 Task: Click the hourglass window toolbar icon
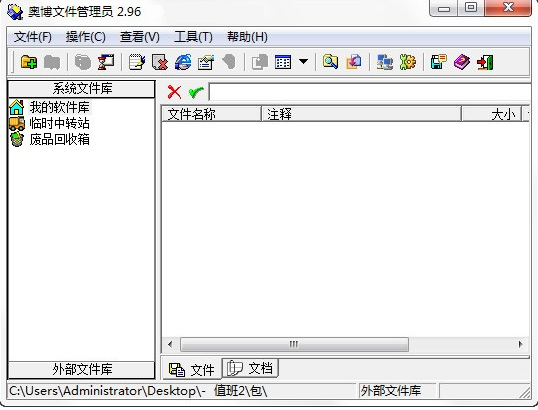pos(106,62)
